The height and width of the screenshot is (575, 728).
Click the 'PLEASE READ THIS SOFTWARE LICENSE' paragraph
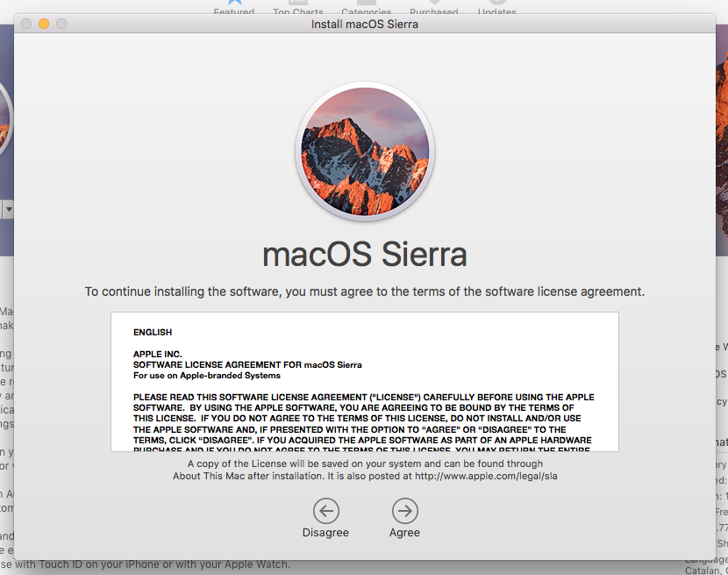(364, 424)
